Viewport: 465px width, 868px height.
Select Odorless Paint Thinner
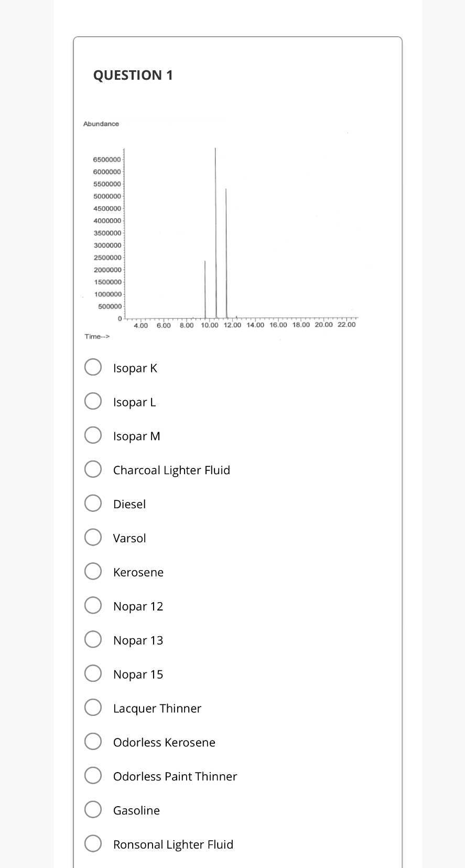(93, 775)
